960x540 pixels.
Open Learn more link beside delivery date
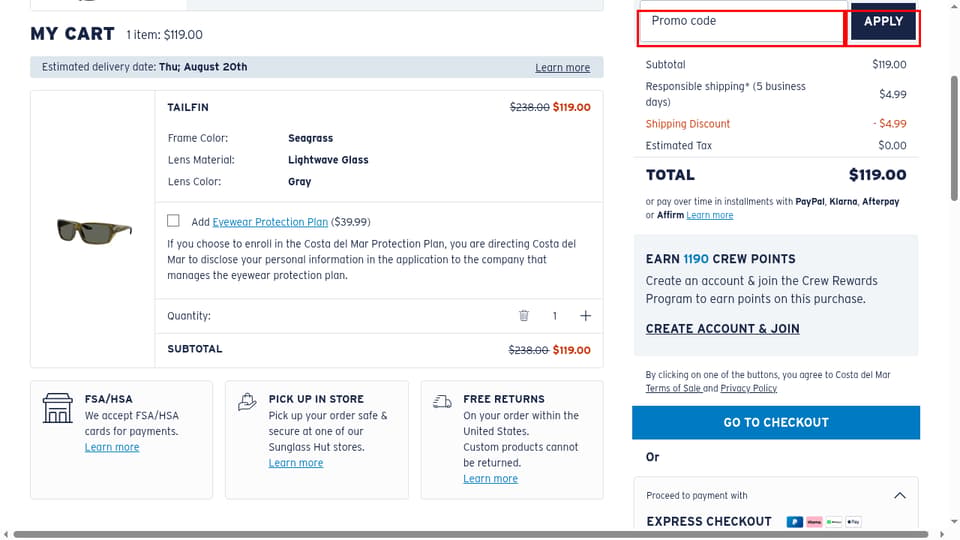pyautogui.click(x=563, y=67)
